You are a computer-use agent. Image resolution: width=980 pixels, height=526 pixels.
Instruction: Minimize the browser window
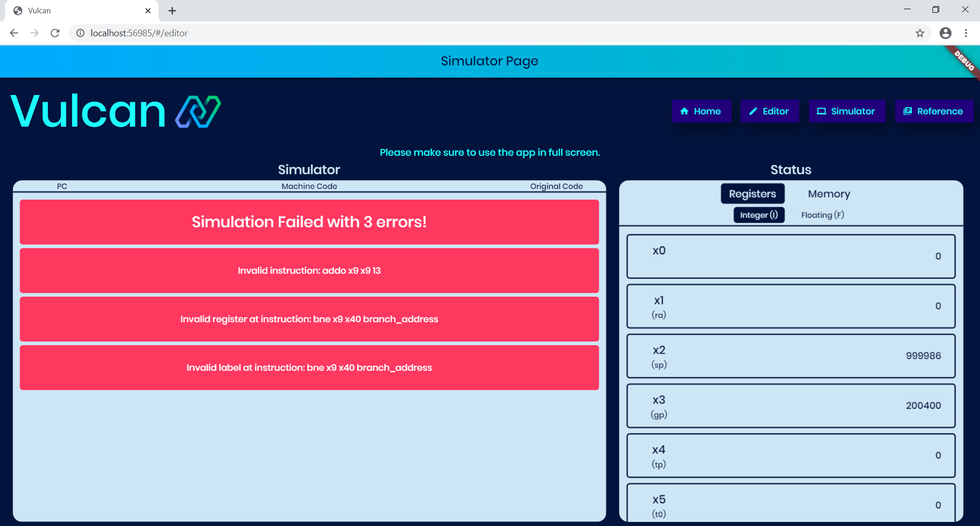coord(907,10)
